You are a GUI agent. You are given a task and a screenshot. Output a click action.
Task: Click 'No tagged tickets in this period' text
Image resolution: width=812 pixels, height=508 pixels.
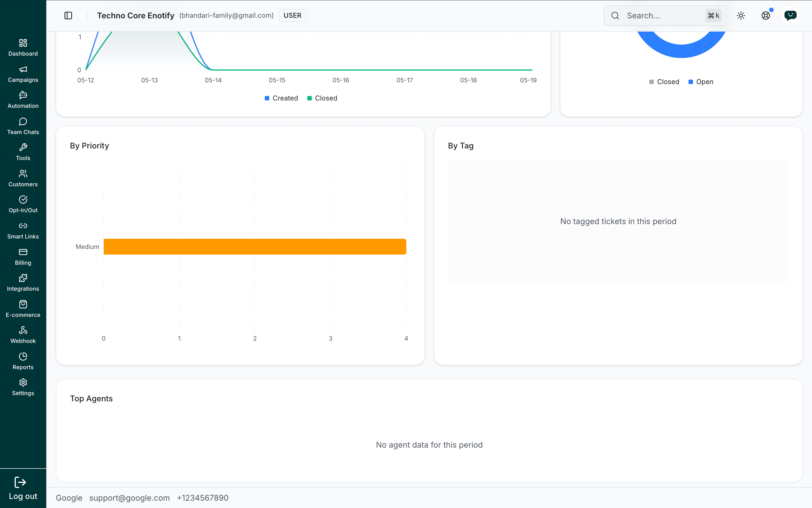point(618,222)
